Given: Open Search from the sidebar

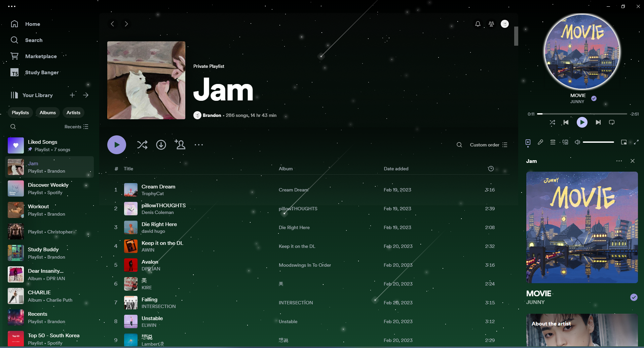Looking at the screenshot, I should pos(26,40).
